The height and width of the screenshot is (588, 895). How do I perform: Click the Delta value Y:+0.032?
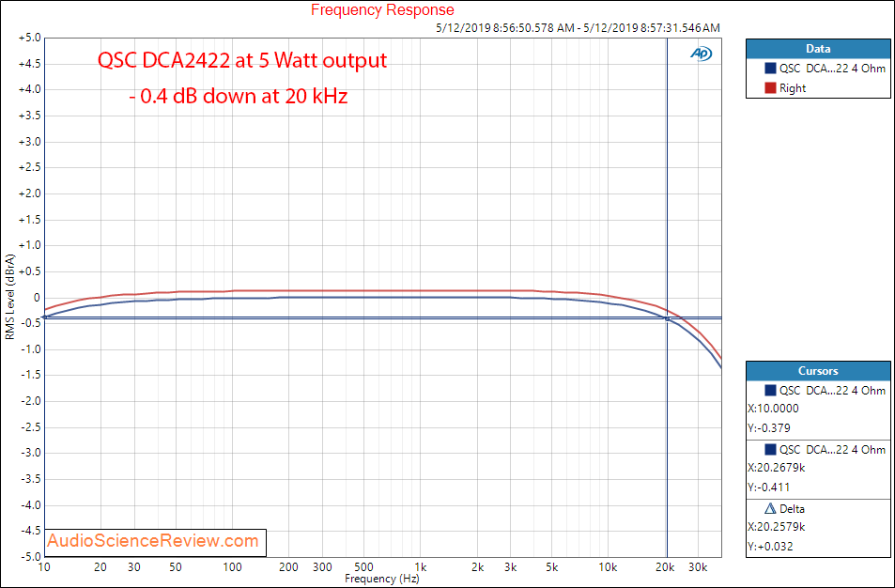770,547
